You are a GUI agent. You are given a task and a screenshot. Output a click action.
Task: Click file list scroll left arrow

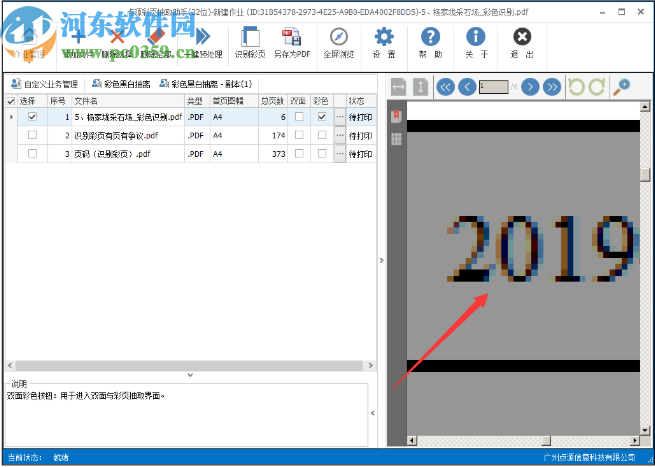[x=10, y=365]
